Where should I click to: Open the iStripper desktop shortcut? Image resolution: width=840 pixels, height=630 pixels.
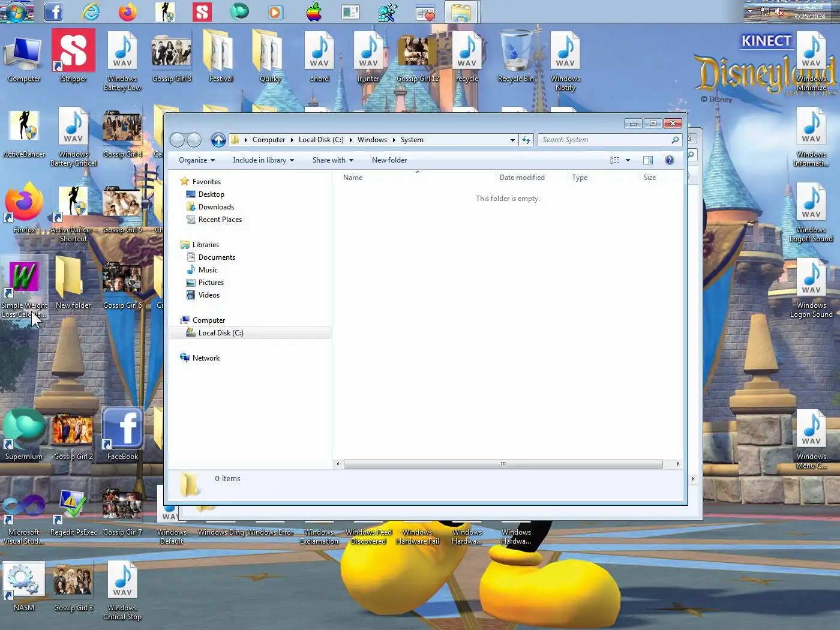(x=73, y=57)
